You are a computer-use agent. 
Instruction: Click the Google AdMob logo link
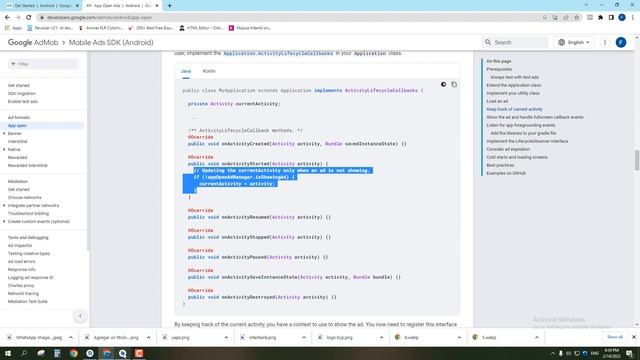click(33, 42)
